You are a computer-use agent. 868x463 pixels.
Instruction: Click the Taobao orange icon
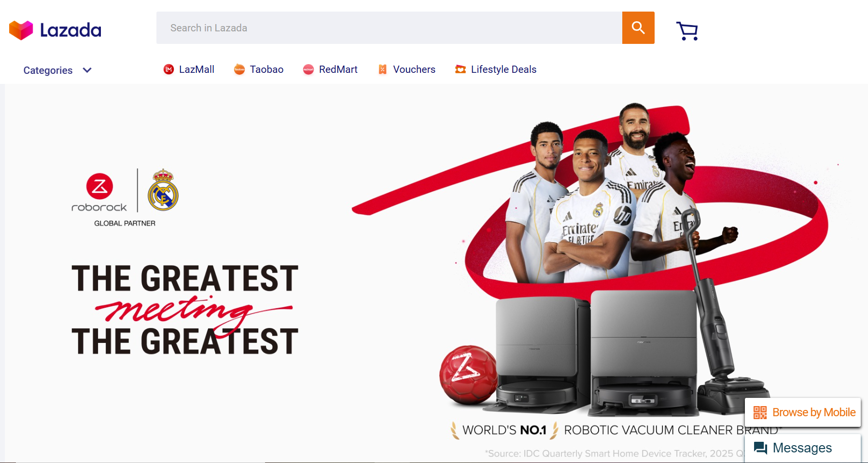click(x=239, y=69)
